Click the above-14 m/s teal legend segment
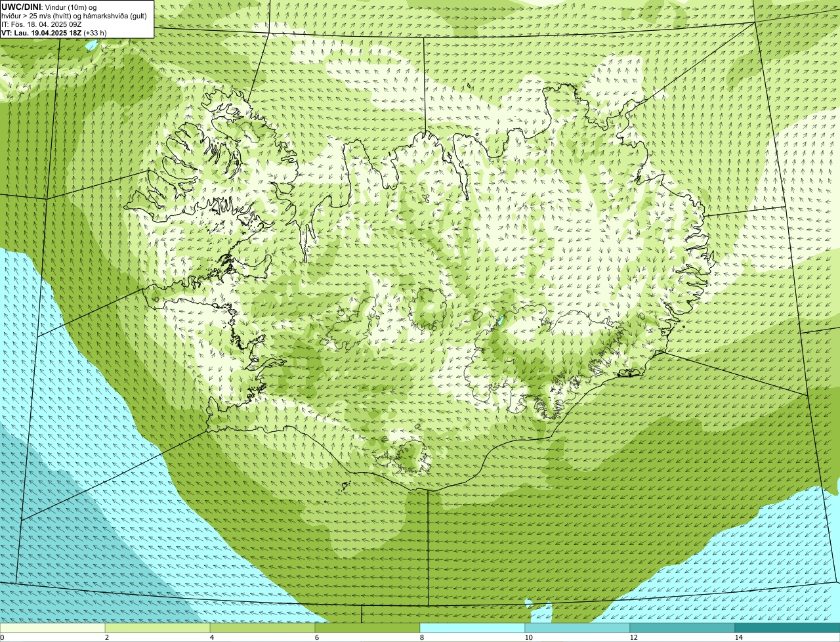 [x=787, y=628]
